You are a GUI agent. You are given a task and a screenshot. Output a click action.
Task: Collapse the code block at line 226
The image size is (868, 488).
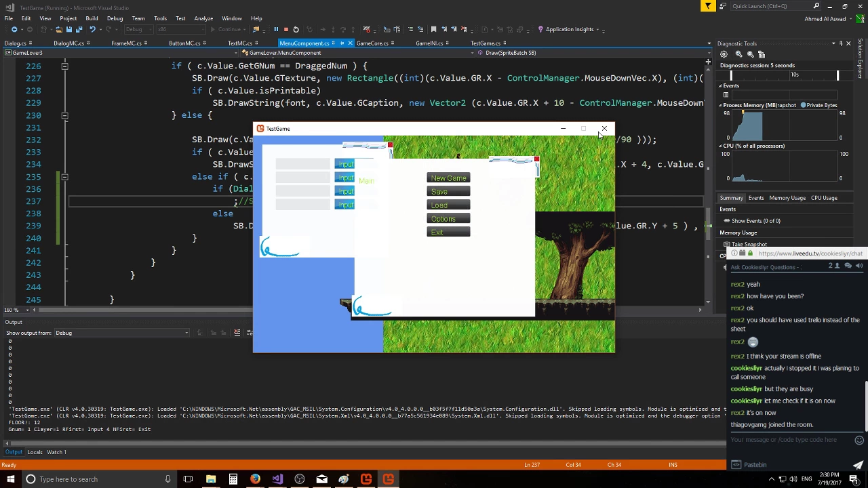[64, 66]
